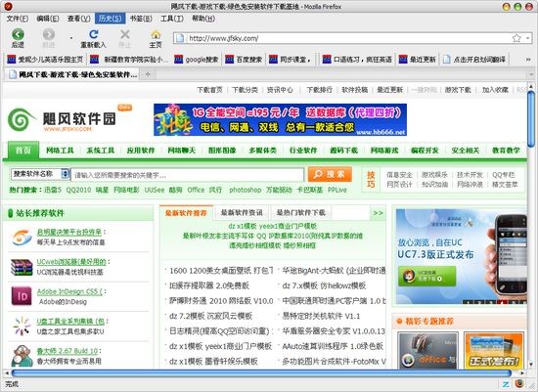Open IE缓存提取器 2.0免费版 entry
Viewport: 538px width, 392px height.
209,285
